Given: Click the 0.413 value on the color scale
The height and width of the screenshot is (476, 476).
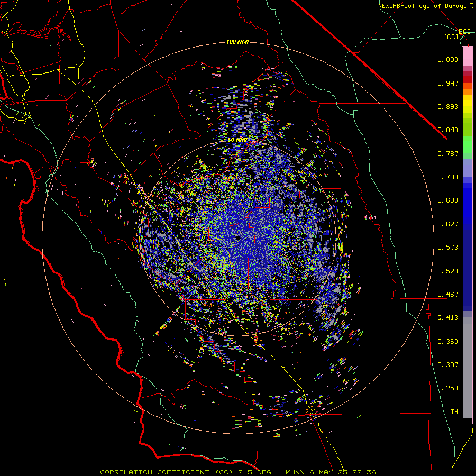Looking at the screenshot, I should [x=448, y=318].
